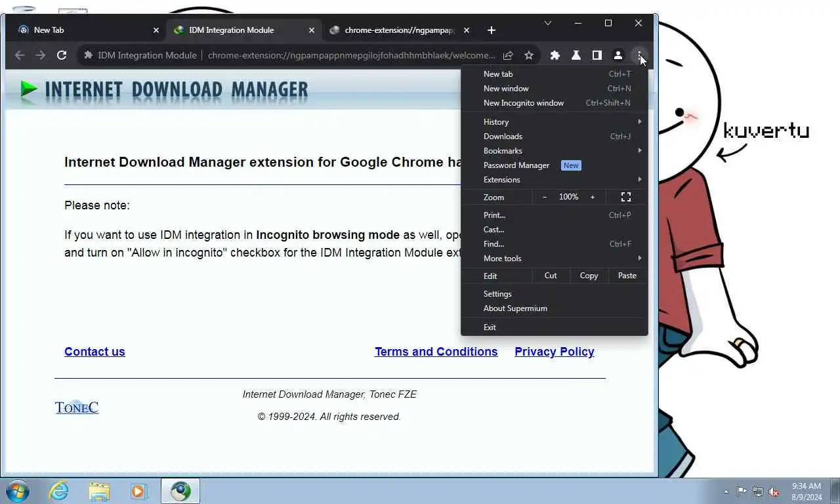This screenshot has height=504, width=840.
Task: Open Windows Explorer folder taskbar icon
Action: click(99, 491)
